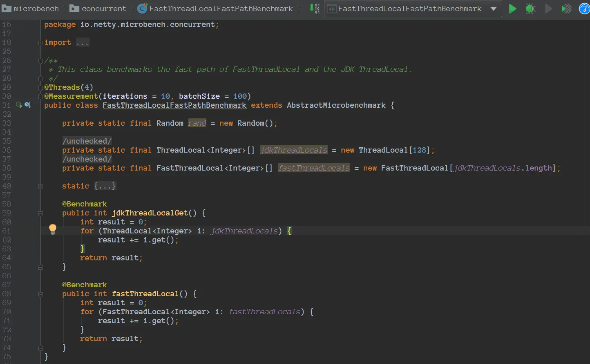Click the yellow light bulb intention icon
590x364 pixels.
pyautogui.click(x=53, y=229)
